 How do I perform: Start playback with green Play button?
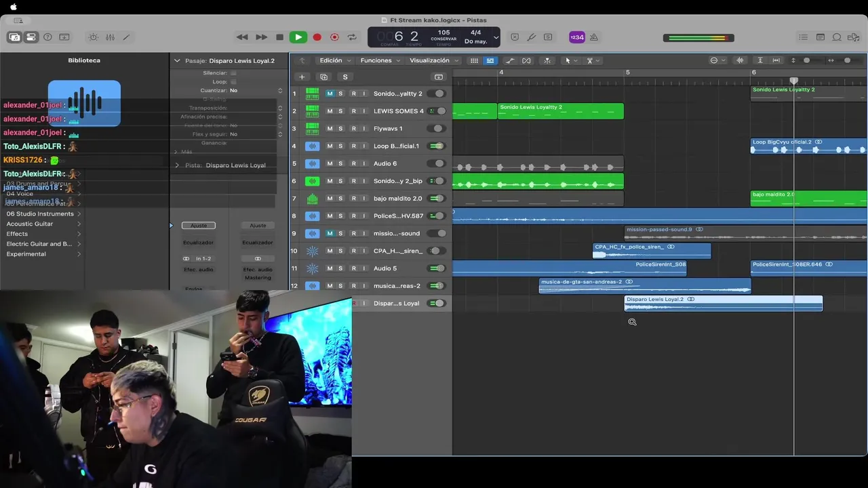click(x=298, y=37)
